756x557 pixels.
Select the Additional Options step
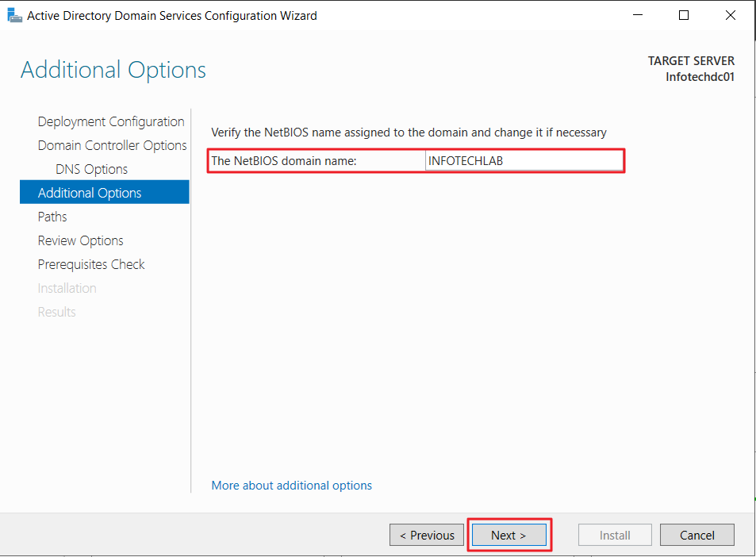click(105, 193)
